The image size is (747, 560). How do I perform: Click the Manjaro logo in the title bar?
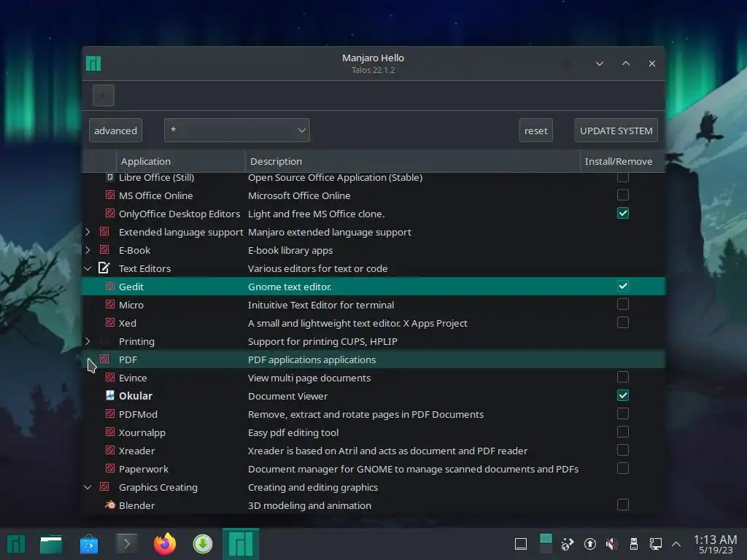click(x=93, y=63)
